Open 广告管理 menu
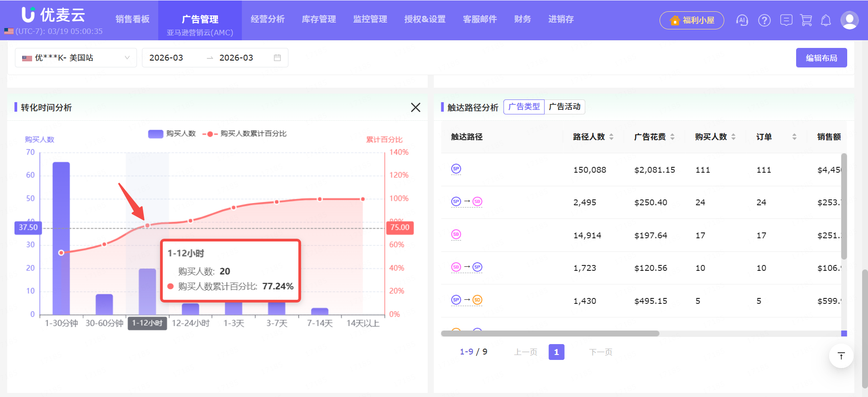868x397 pixels. [200, 19]
